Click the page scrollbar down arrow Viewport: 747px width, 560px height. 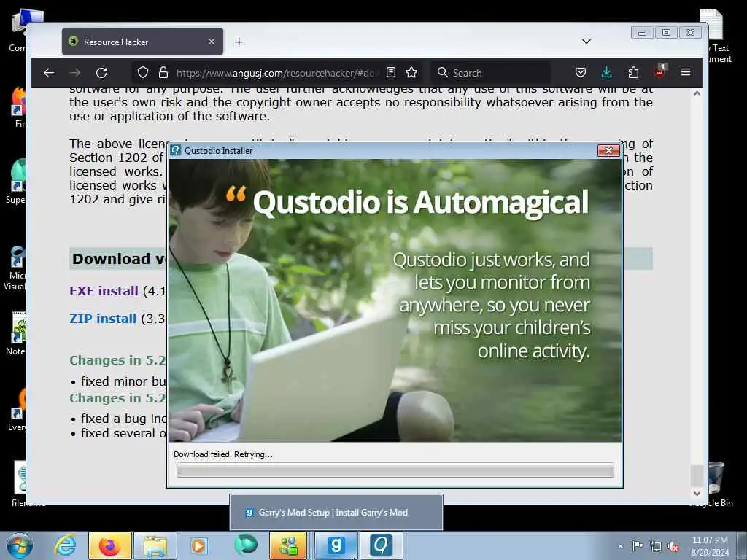[697, 494]
